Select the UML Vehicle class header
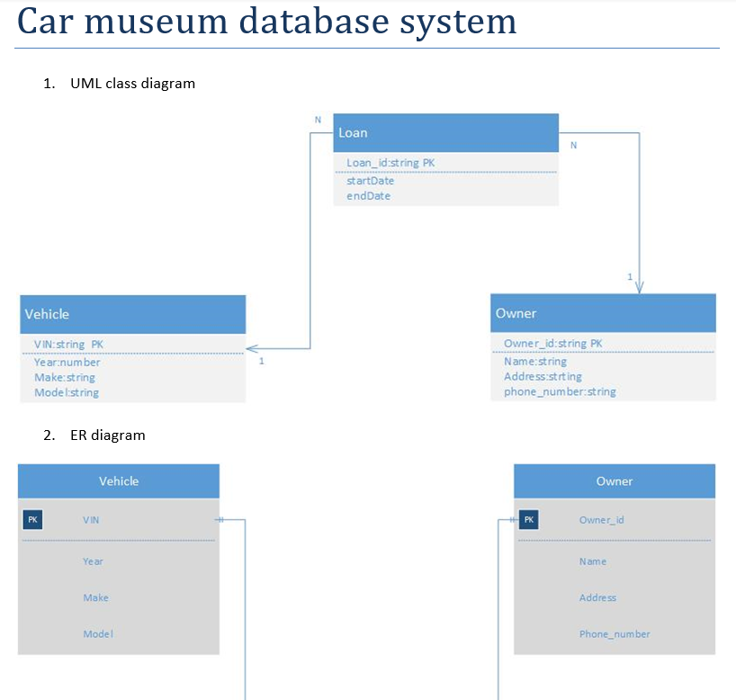The width and height of the screenshot is (736, 700). [x=132, y=314]
